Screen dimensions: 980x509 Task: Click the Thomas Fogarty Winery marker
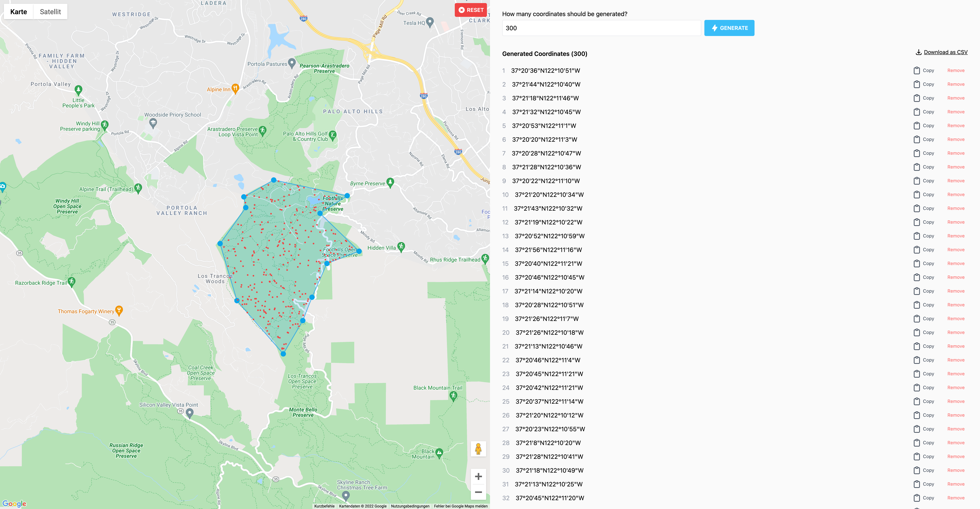pyautogui.click(x=119, y=310)
